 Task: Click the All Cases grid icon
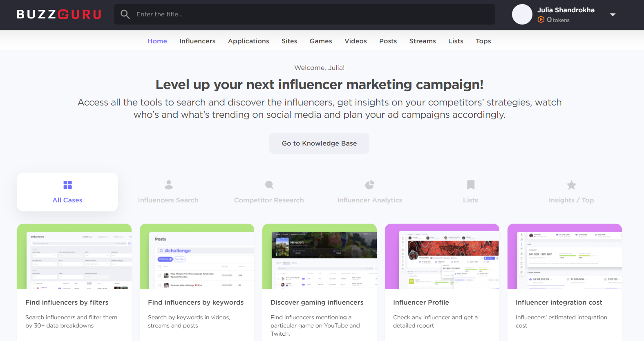pyautogui.click(x=67, y=185)
